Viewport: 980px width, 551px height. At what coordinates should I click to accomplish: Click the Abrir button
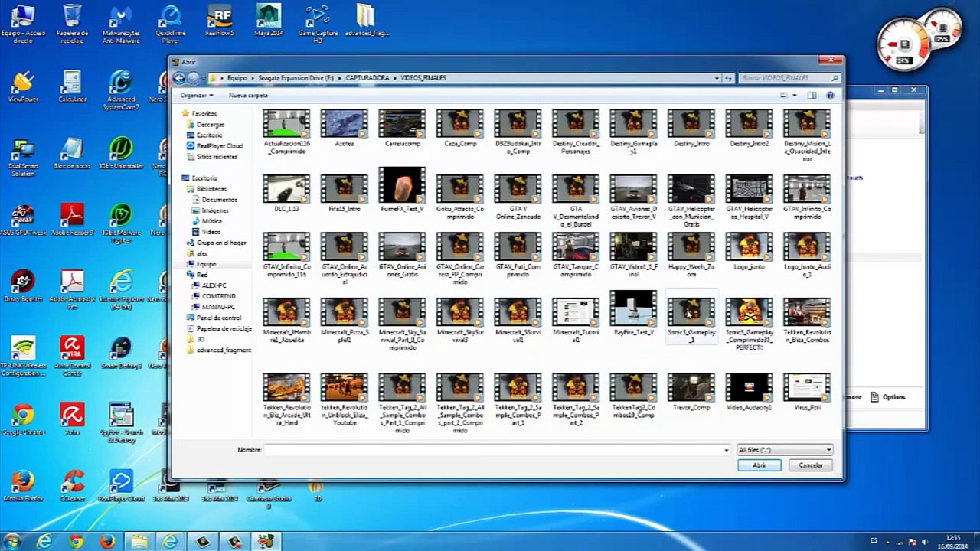(759, 465)
